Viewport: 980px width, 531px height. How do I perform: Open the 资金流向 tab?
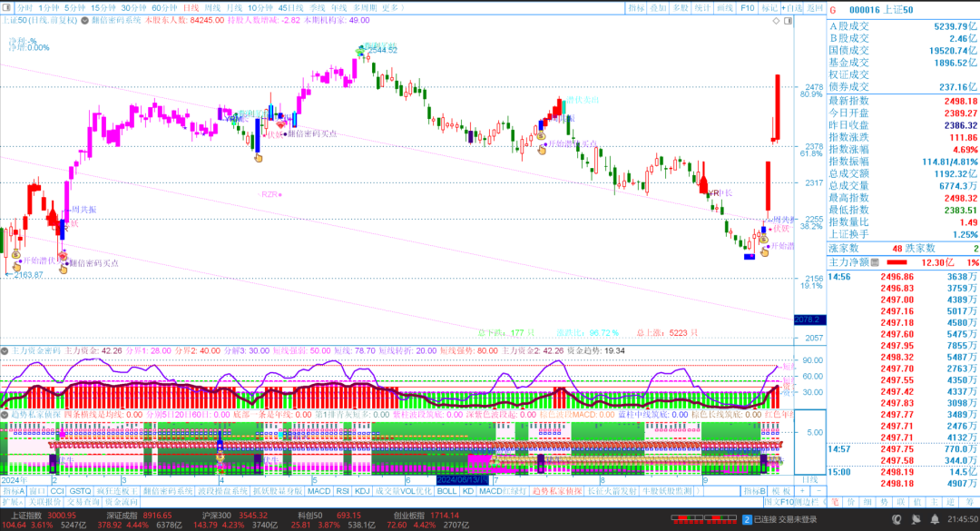(122, 502)
